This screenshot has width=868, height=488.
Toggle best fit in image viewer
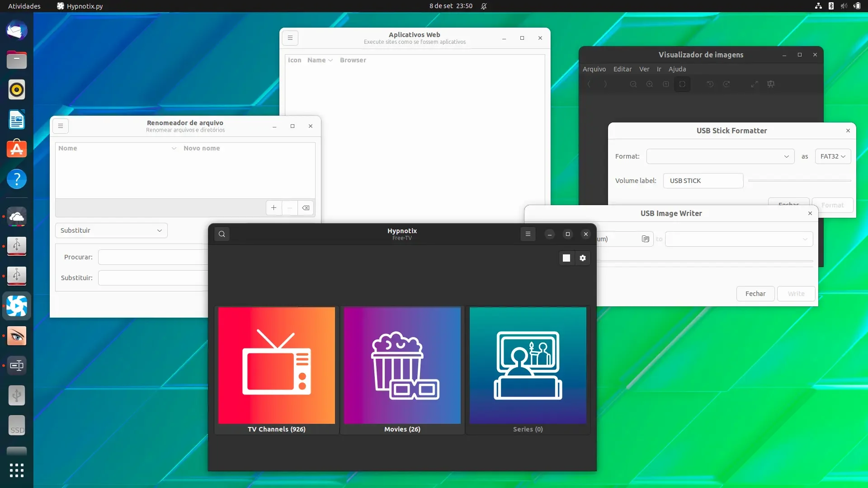pyautogui.click(x=682, y=84)
